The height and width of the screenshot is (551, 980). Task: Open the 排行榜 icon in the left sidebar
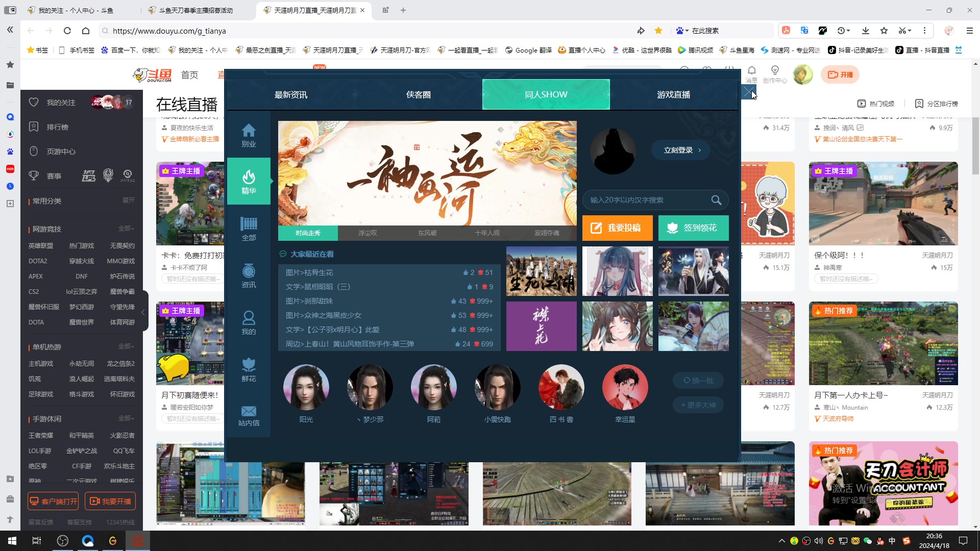pos(34,127)
